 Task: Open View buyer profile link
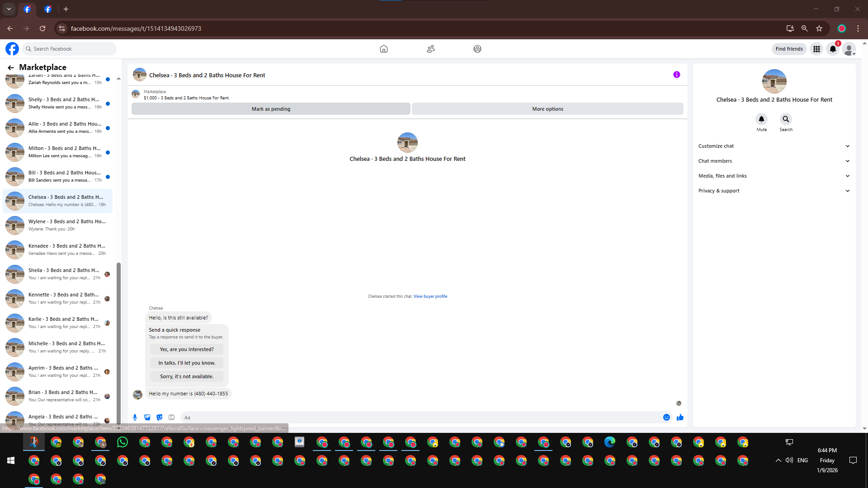pyautogui.click(x=430, y=296)
